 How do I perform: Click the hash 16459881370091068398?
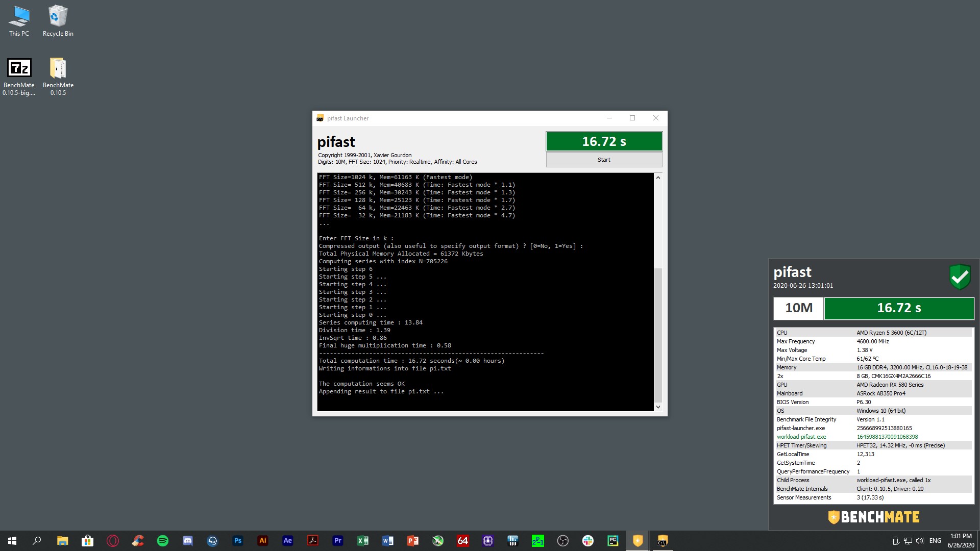(x=887, y=437)
